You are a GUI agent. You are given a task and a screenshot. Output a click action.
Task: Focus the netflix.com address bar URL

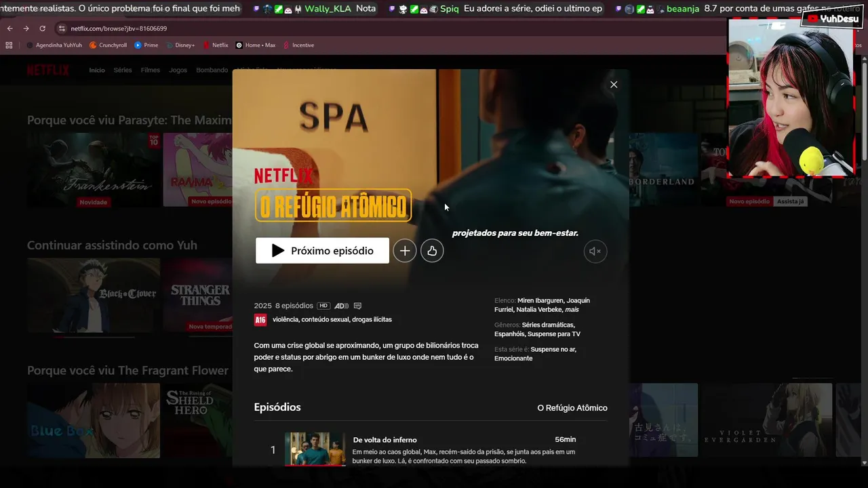pos(119,28)
